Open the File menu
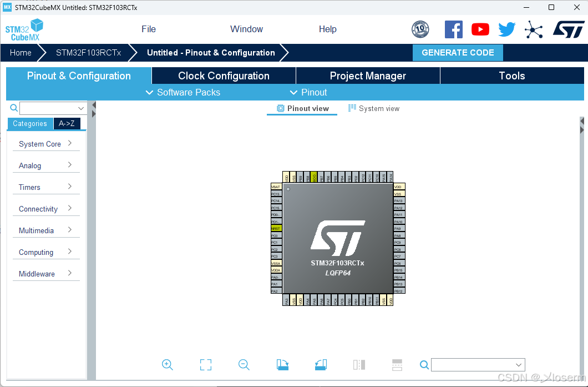 (149, 29)
